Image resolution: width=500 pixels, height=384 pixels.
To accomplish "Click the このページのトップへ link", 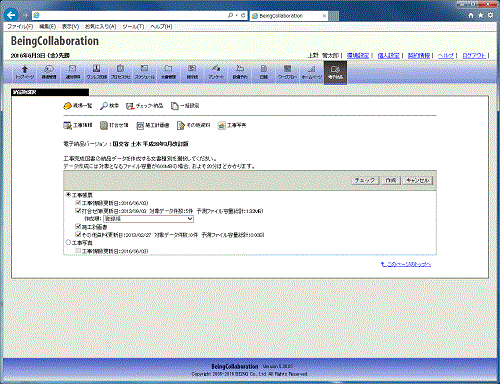I will 406,264.
